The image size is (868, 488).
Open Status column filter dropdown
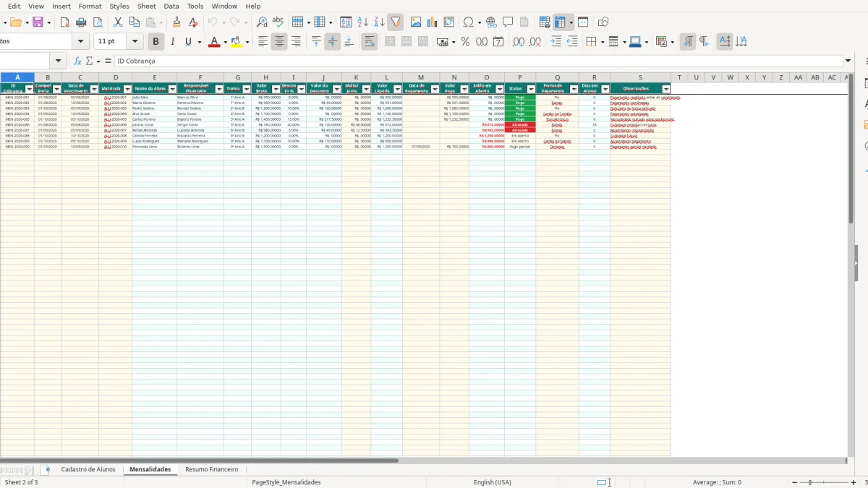point(531,90)
